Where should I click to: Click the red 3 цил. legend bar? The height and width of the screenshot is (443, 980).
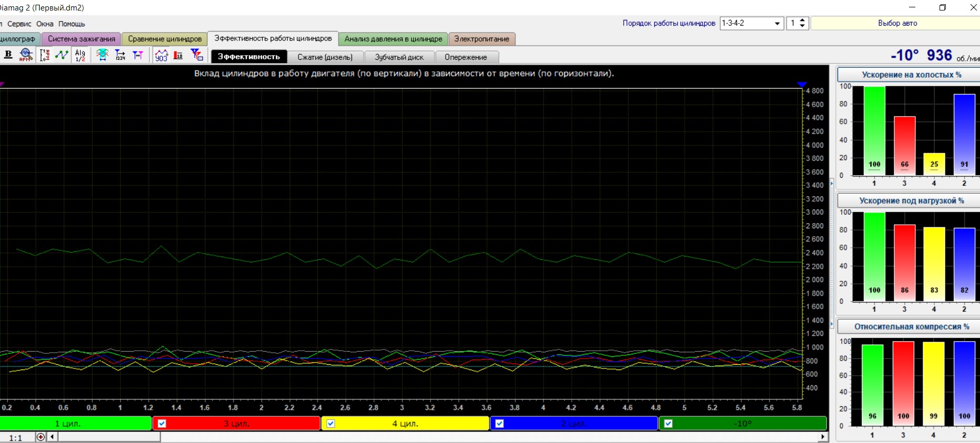pos(236,424)
